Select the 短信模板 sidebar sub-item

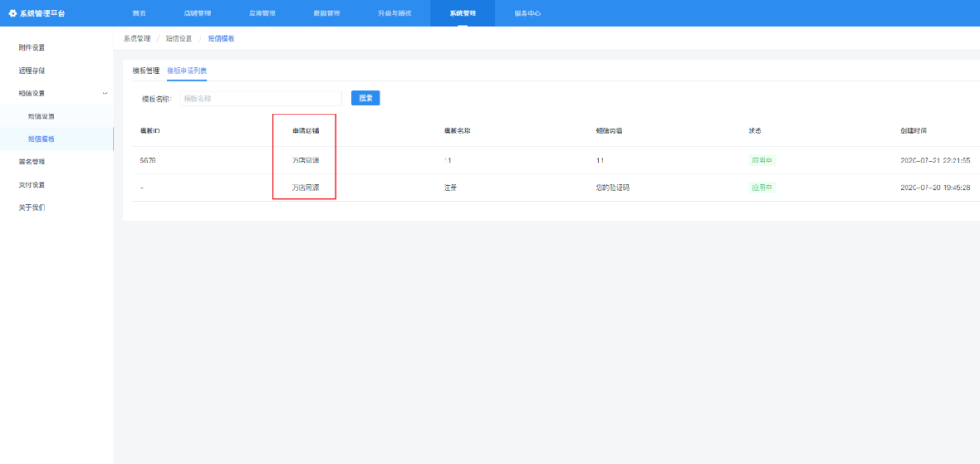[x=41, y=139]
